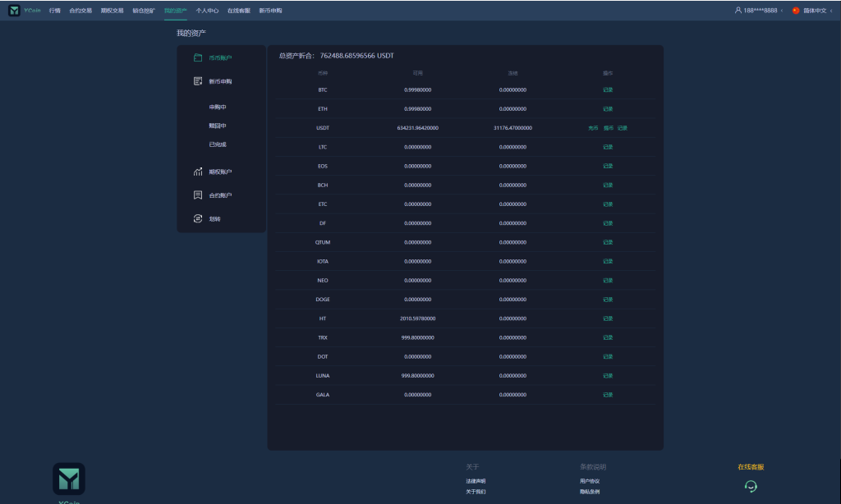
Task: Click the DOGE coin name cell
Action: coord(322,299)
